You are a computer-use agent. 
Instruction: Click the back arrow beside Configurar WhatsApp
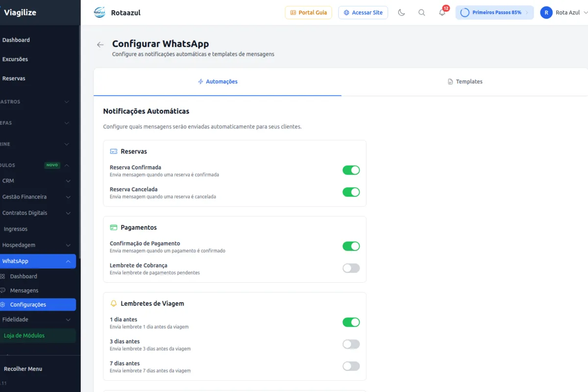(x=100, y=45)
